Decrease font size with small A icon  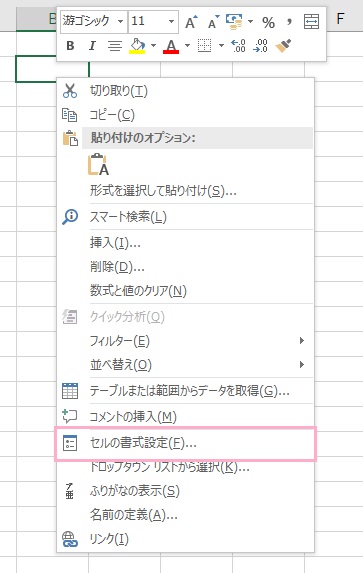click(x=213, y=22)
